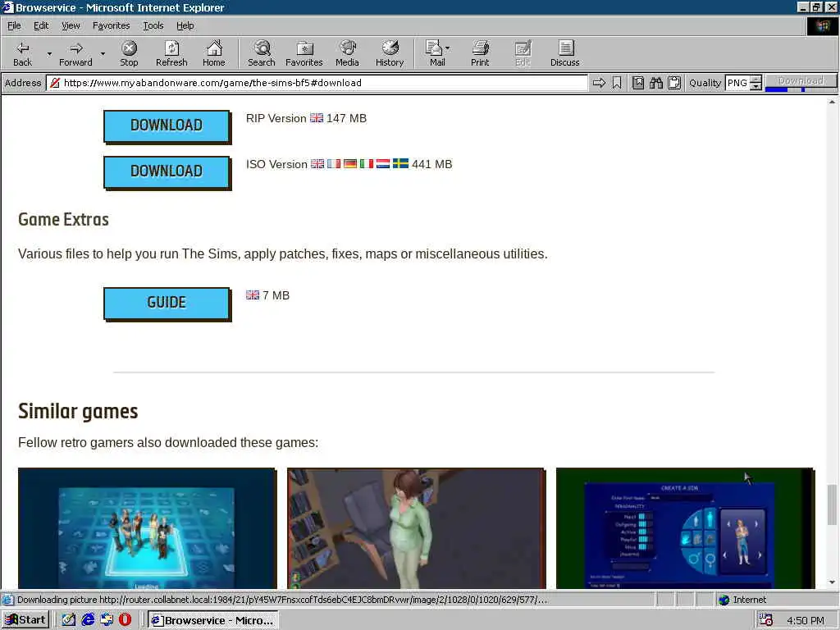Increase Quality with the stepper up arrow
840x630 pixels.
[756, 80]
